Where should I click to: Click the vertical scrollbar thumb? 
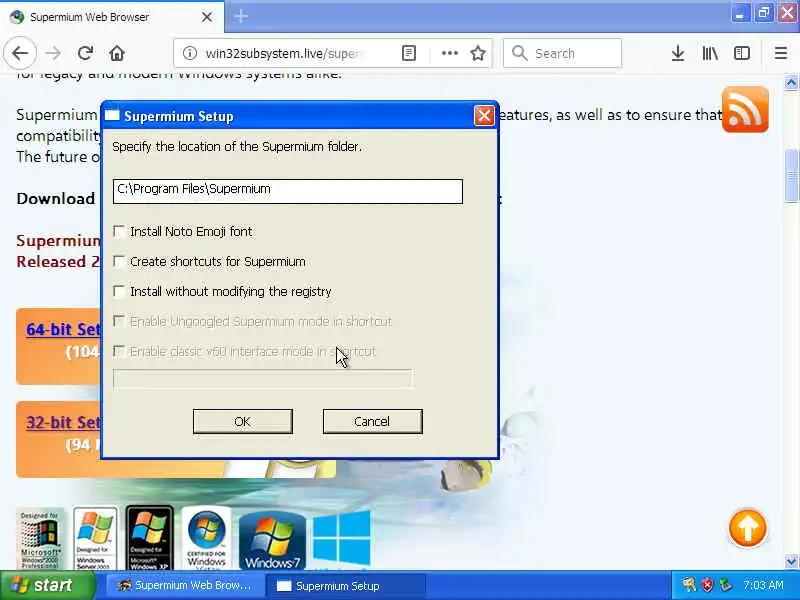click(791, 176)
